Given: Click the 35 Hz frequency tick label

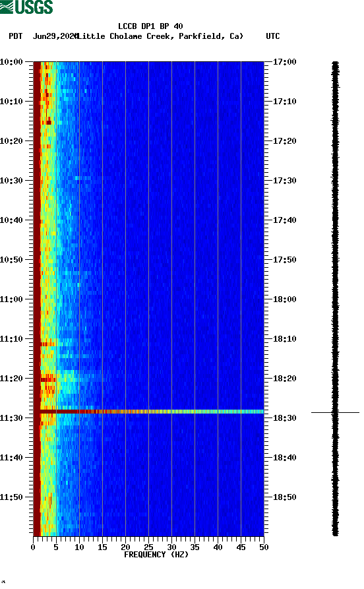Looking at the screenshot, I should pyautogui.click(x=195, y=547).
